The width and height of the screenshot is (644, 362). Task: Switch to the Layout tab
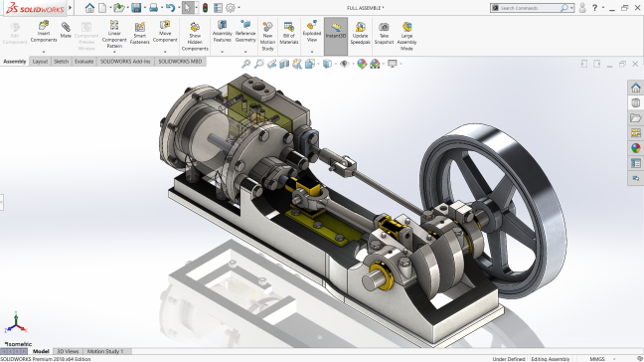click(x=40, y=62)
